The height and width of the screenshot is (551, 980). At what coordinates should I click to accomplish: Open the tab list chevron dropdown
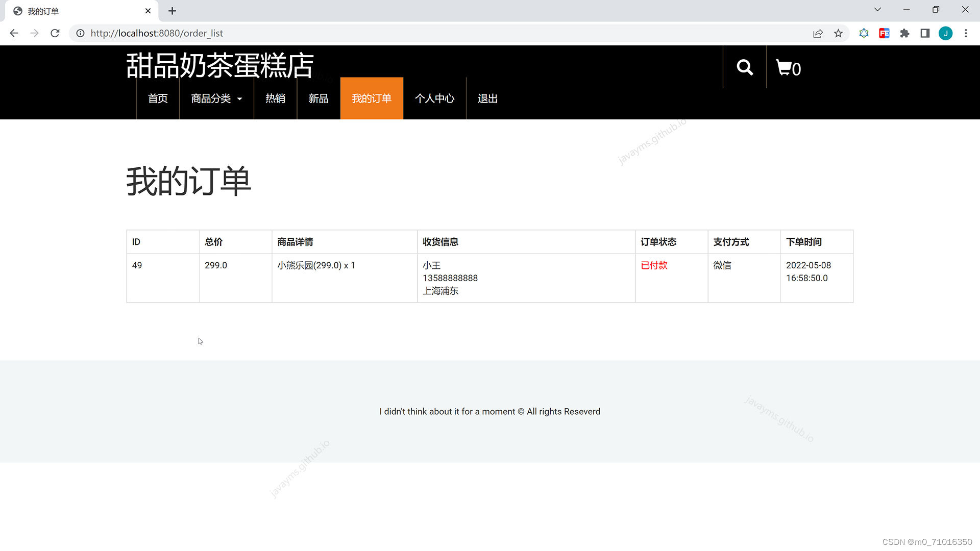[877, 9]
